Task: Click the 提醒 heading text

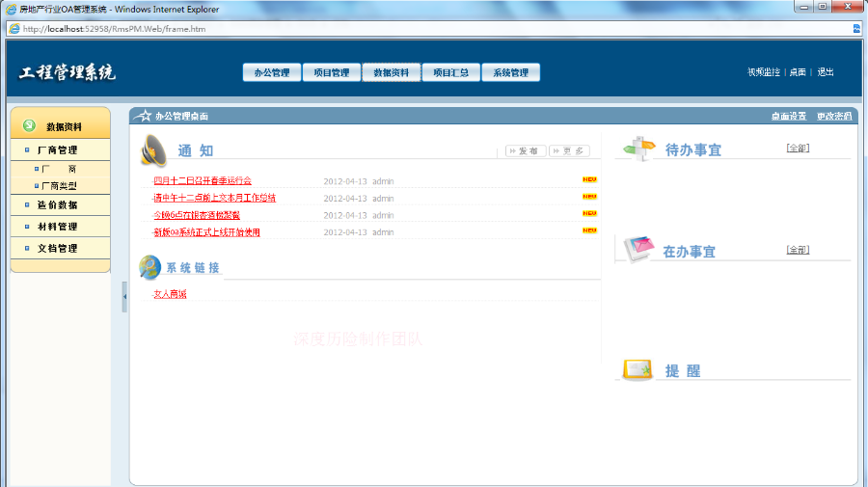Action: point(683,370)
